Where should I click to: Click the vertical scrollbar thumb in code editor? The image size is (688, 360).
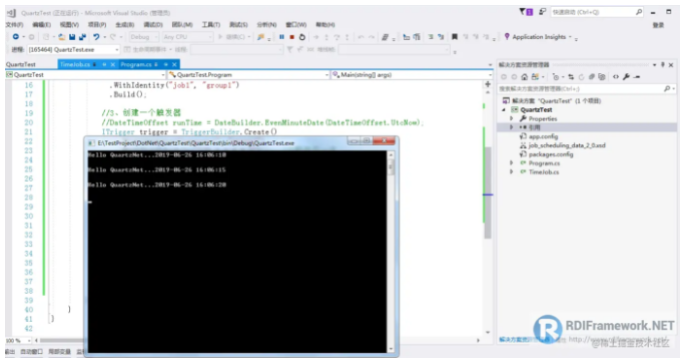487,193
